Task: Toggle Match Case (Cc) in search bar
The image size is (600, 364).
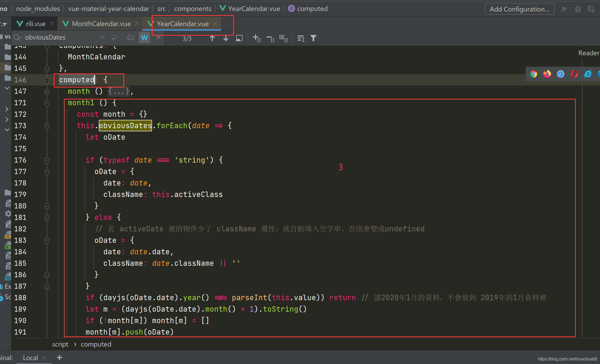Action: click(131, 38)
